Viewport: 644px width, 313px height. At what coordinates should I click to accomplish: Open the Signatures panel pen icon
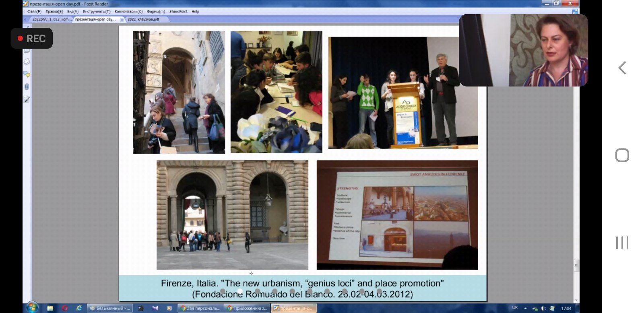(27, 99)
